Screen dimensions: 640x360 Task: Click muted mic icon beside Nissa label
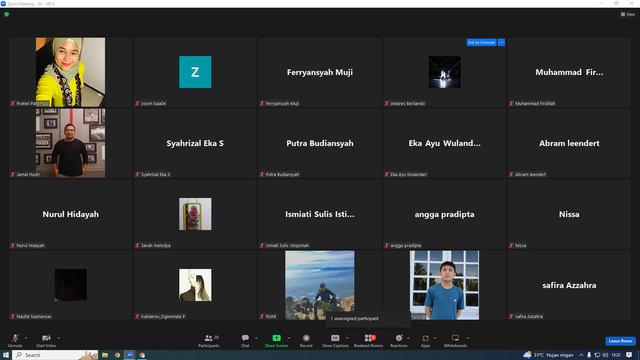pos(511,245)
